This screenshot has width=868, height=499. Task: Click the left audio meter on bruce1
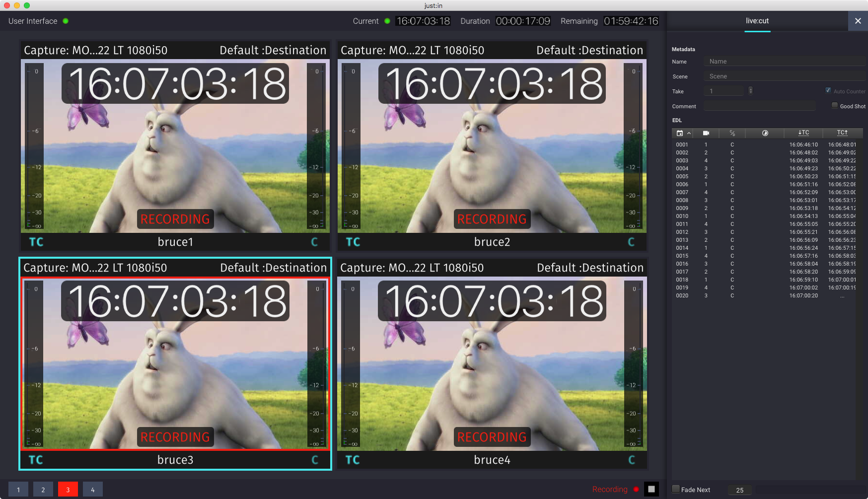(x=35, y=146)
